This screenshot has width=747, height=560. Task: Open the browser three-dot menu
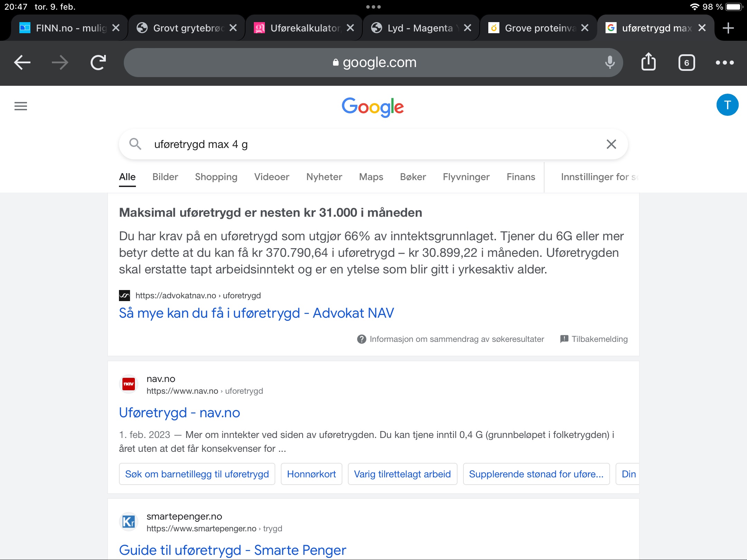tap(725, 63)
